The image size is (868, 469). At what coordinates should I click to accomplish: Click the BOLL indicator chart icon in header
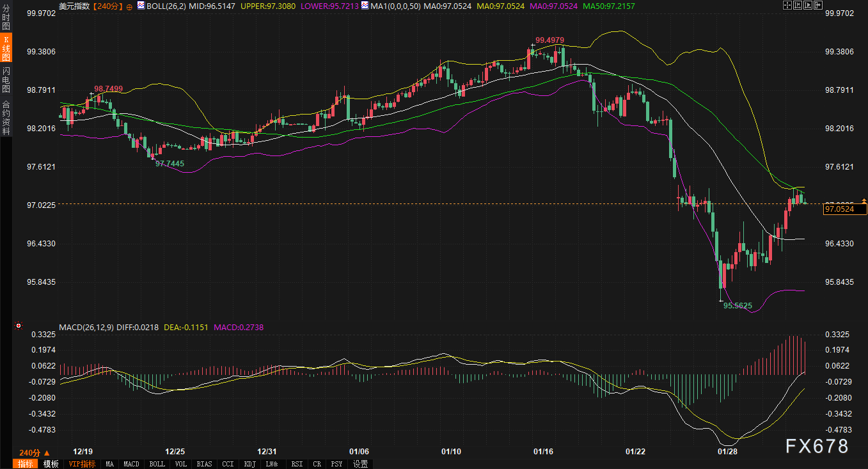pos(141,5)
